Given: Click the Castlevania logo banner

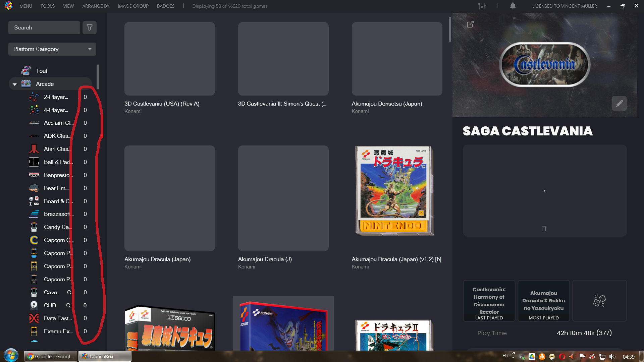Looking at the screenshot, I should [x=545, y=64].
